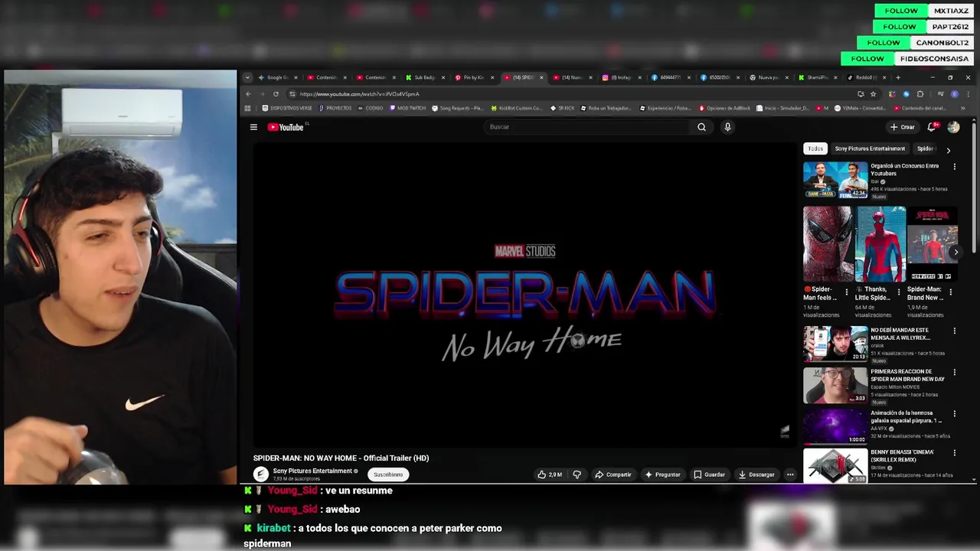Open options for Spider-Man feels short
Screen dimensions: 980x551
846,292
